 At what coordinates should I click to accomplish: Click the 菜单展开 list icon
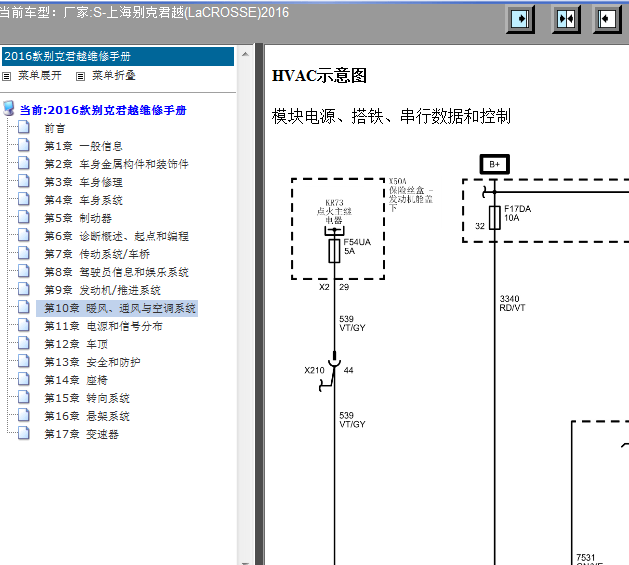(6, 76)
